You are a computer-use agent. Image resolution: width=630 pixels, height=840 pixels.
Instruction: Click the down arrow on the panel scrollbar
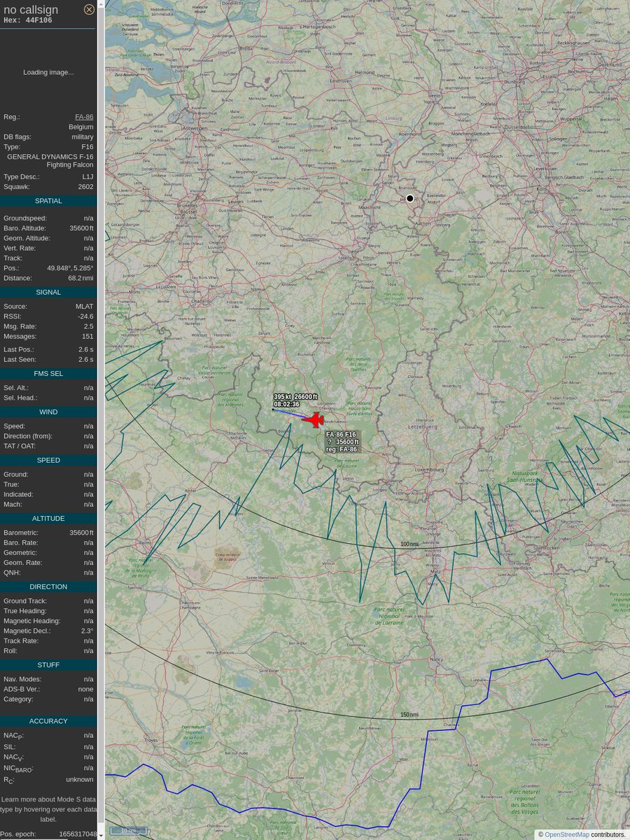(100, 834)
